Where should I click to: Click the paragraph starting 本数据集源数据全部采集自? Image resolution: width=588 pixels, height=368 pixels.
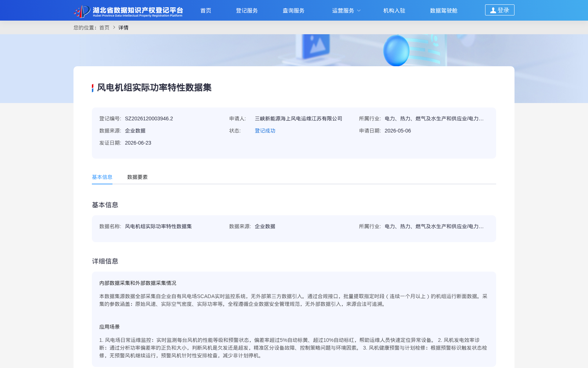pyautogui.click(x=294, y=300)
